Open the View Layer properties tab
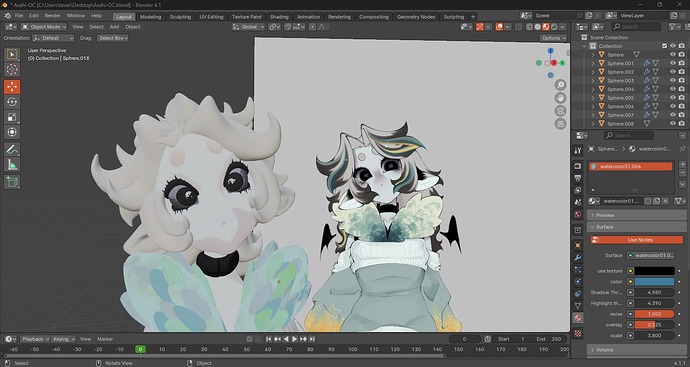This screenshot has height=367, width=690. pyautogui.click(x=578, y=190)
